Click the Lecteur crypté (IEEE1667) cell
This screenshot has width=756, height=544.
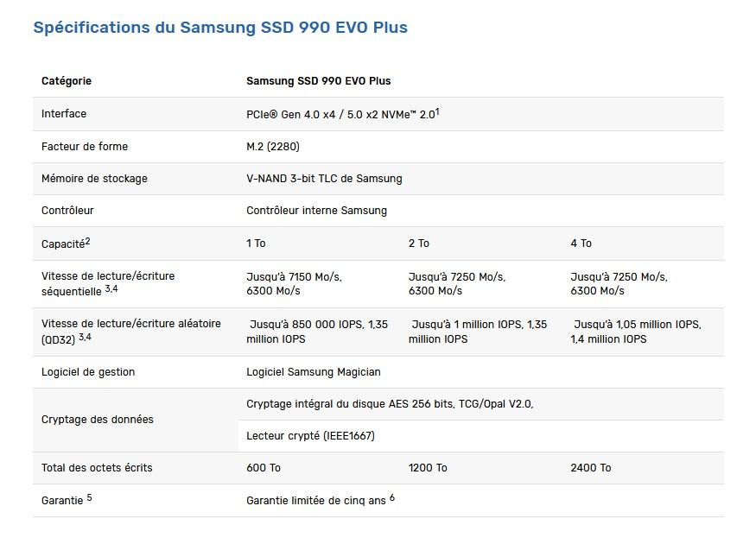(310, 436)
